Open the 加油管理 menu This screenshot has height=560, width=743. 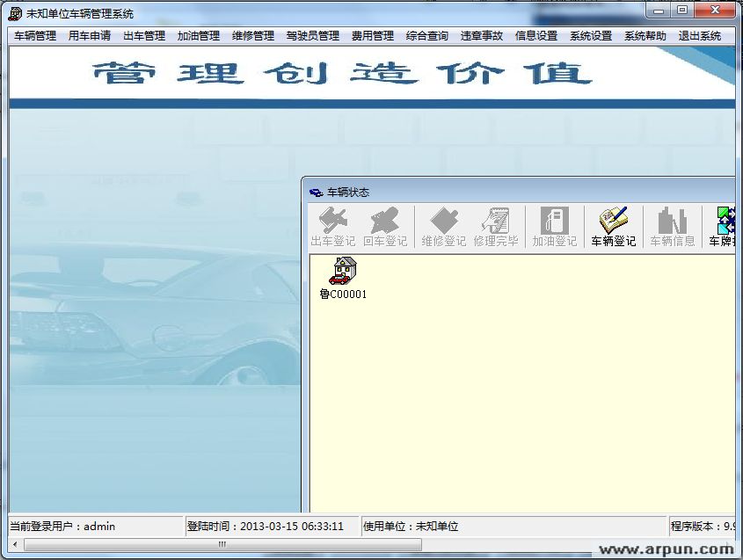tap(199, 36)
